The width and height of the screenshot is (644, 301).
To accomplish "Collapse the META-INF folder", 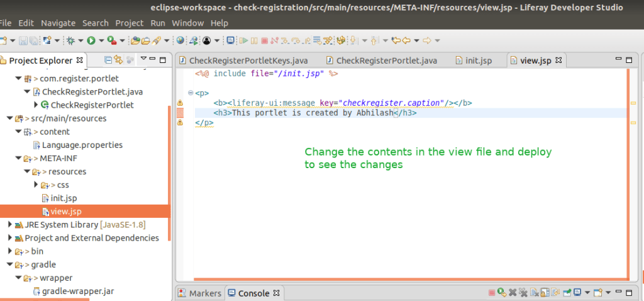I will click(x=18, y=159).
